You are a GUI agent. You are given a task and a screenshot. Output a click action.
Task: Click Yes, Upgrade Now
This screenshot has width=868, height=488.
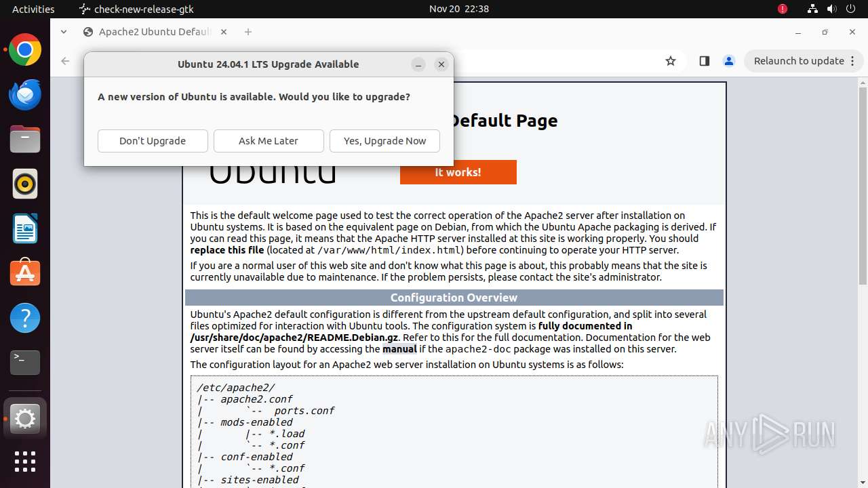[384, 141]
